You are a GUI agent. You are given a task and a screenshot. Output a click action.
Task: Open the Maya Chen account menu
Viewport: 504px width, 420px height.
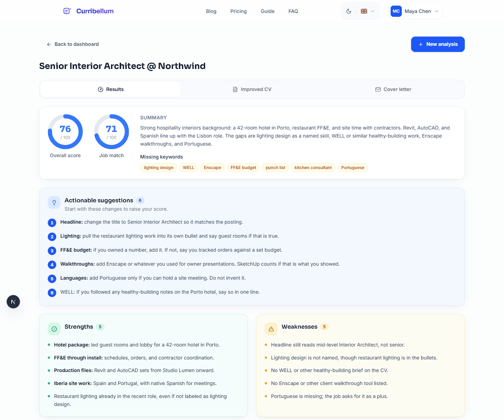click(x=415, y=11)
